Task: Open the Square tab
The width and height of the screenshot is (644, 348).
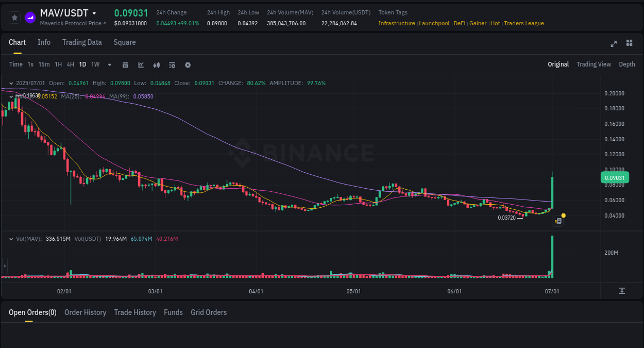Action: click(x=124, y=42)
